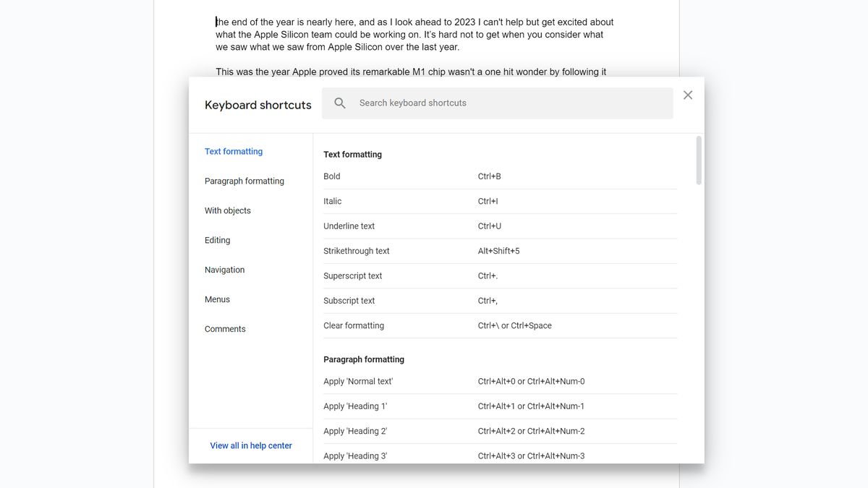
Task: View "Navigation" shortcuts
Action: coord(224,270)
